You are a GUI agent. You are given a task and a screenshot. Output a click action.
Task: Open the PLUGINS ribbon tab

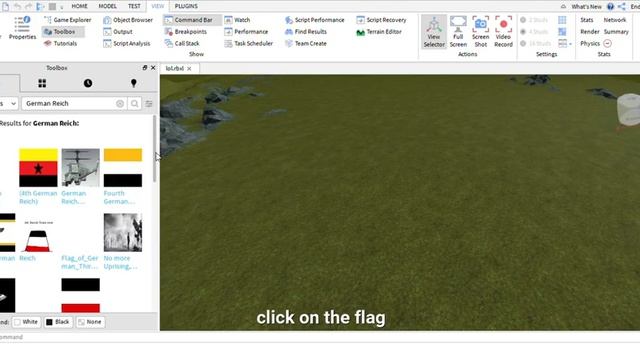coord(186,6)
